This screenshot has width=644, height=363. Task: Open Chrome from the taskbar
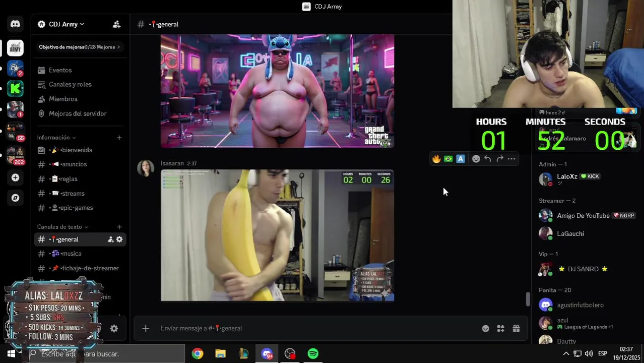(198, 354)
